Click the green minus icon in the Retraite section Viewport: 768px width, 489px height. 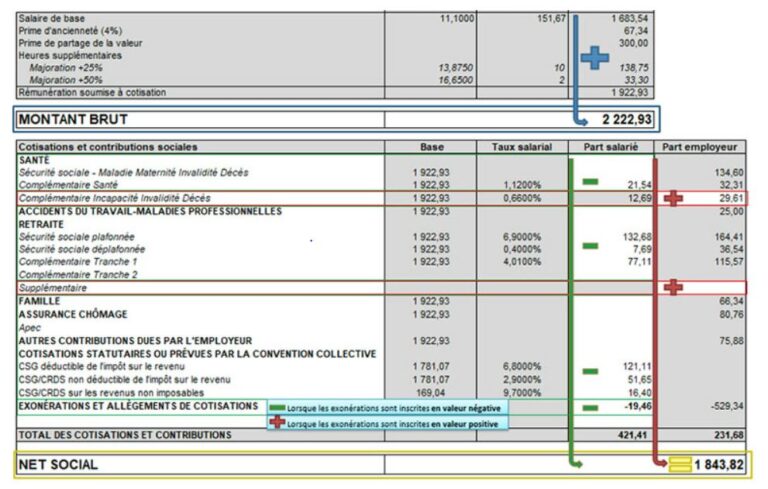click(590, 245)
